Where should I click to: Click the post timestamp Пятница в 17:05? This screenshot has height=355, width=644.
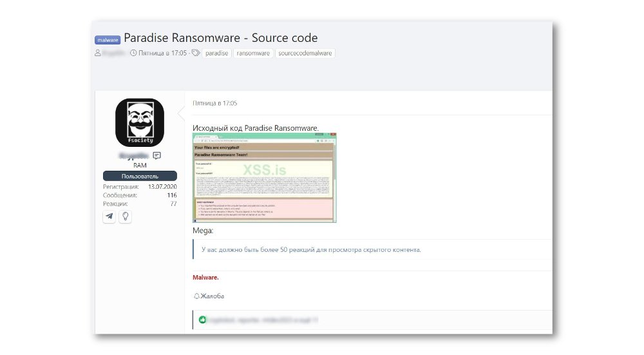pyautogui.click(x=215, y=103)
